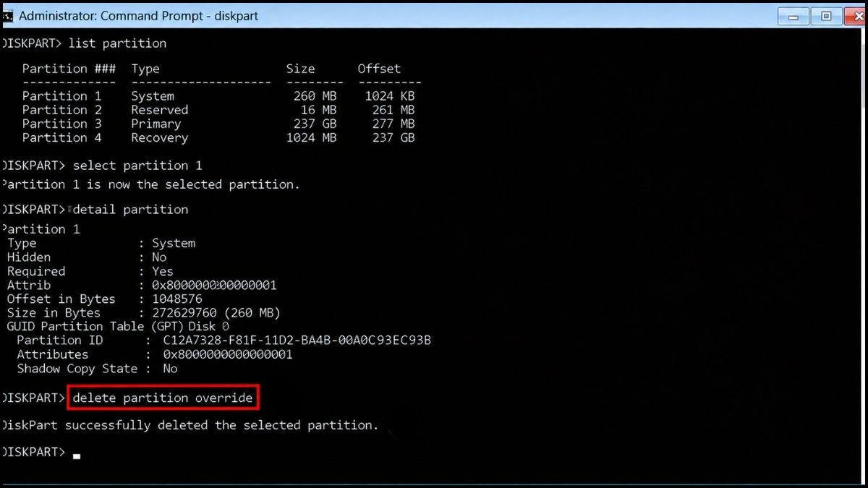
Task: Click the 'Type' column header in partition table
Action: tap(145, 69)
